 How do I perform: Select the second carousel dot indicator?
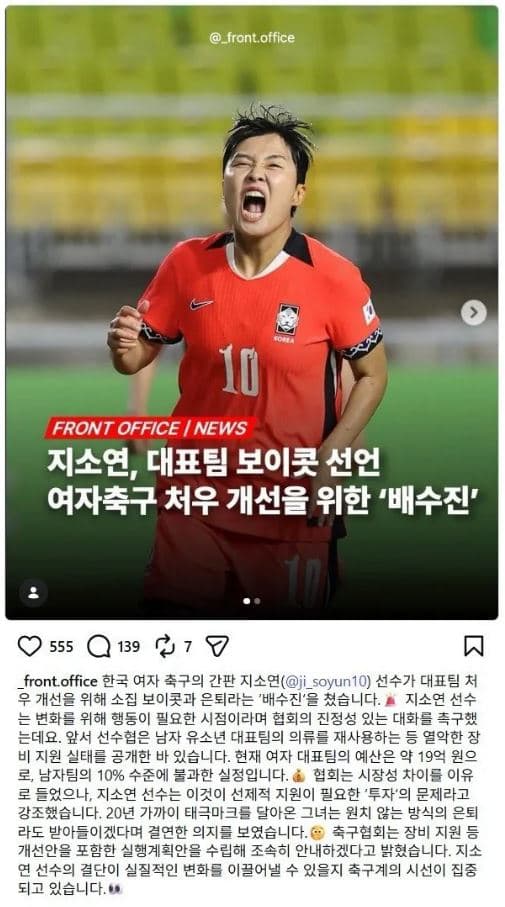click(257, 601)
